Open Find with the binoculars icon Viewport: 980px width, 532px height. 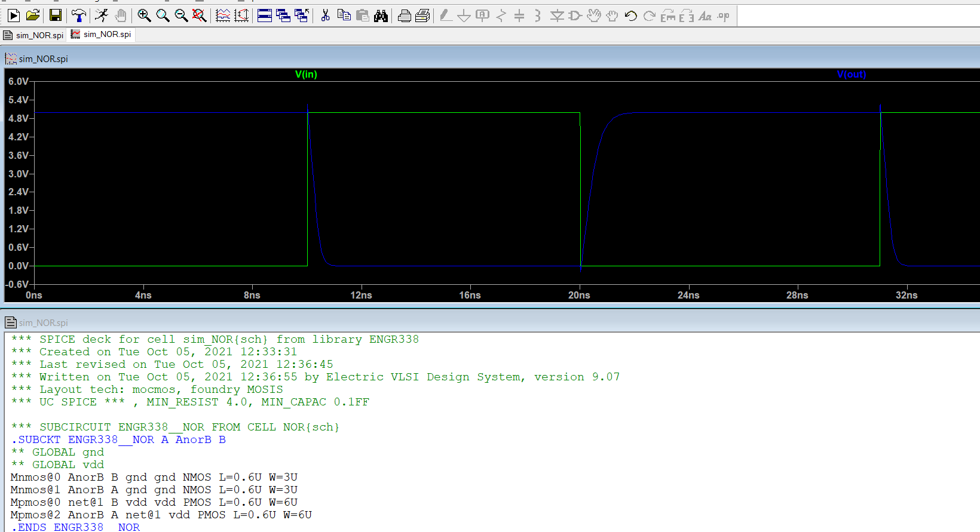(x=381, y=16)
